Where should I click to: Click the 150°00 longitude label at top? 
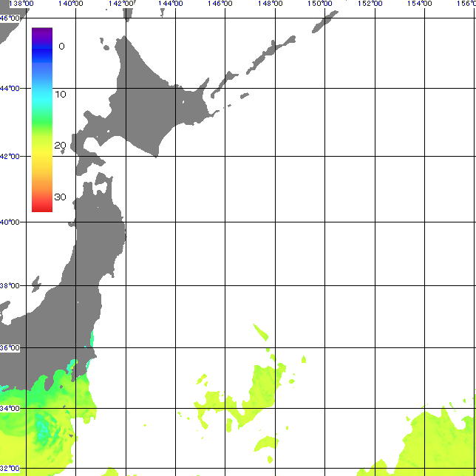pos(320,4)
